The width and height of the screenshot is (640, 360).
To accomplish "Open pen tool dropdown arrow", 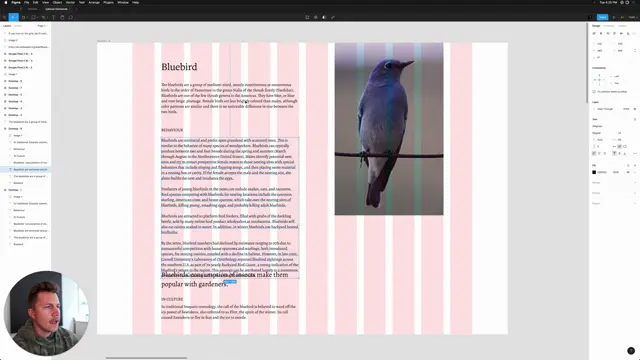I will click(47, 18).
